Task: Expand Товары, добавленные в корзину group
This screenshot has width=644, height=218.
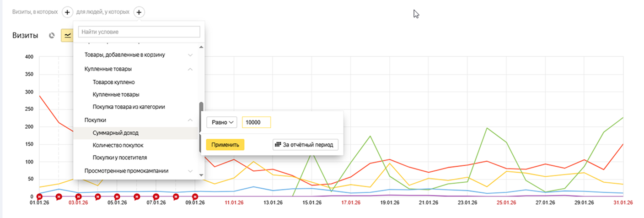Action: (x=190, y=55)
